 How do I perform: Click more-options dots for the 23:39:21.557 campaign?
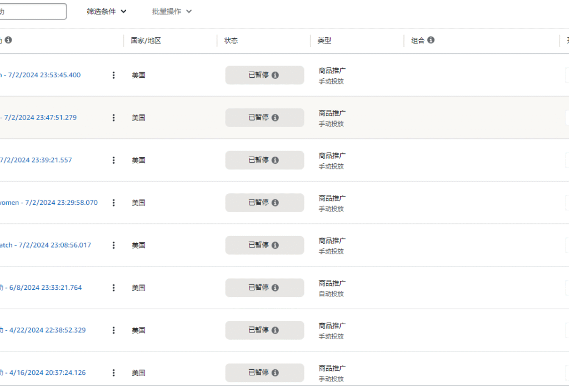(114, 160)
